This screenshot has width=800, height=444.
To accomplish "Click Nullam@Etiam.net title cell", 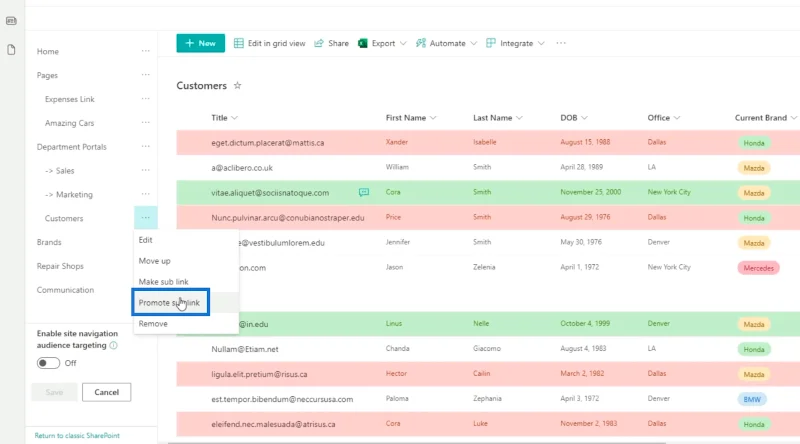I will [245, 349].
